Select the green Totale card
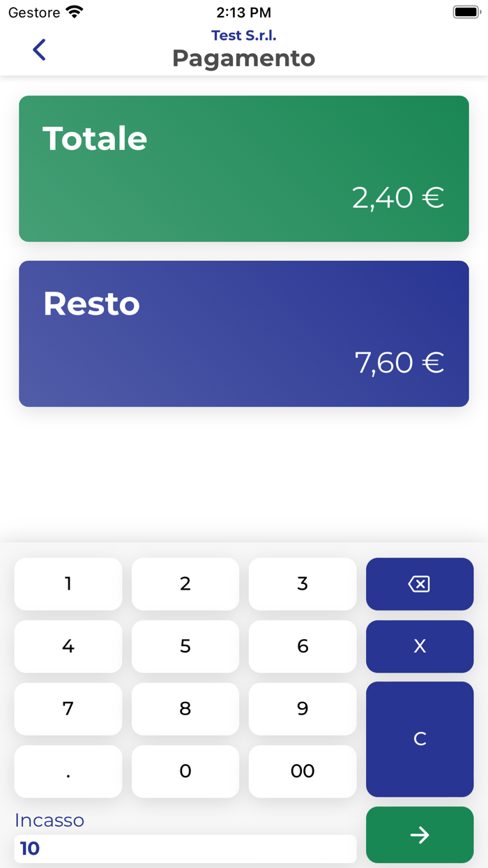Screen dimensions: 488x868 (244, 168)
